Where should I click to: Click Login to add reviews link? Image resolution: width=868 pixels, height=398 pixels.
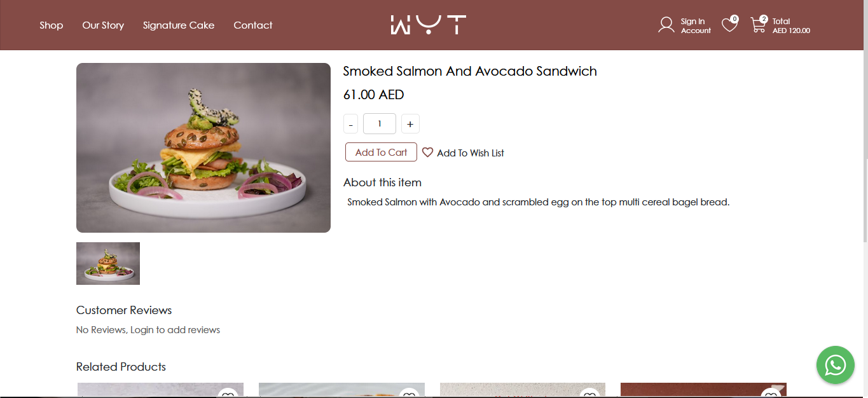click(175, 330)
